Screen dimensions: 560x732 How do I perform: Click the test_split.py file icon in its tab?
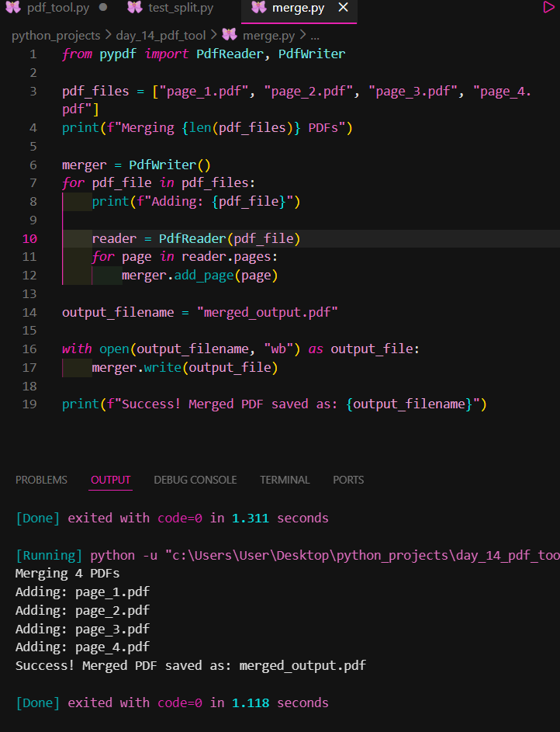point(135,7)
